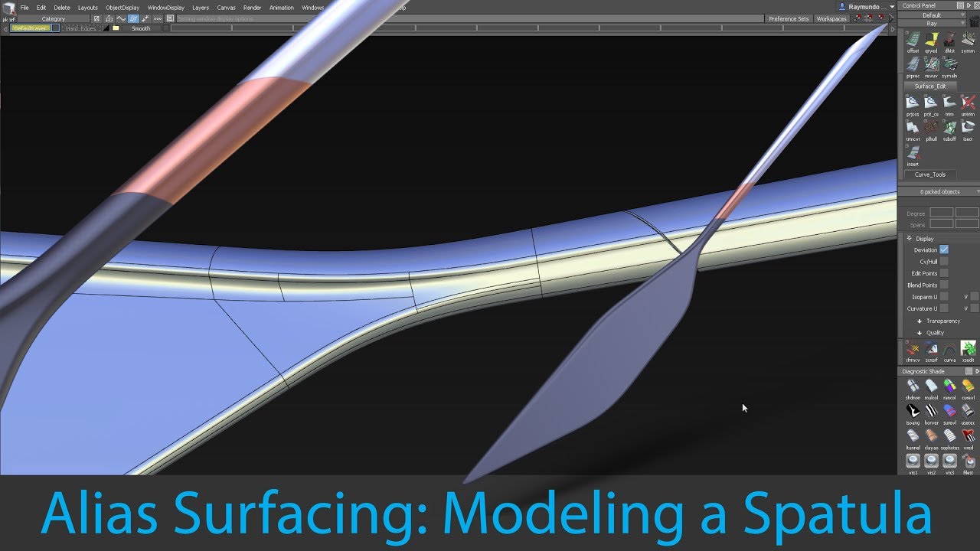Enable the Edit Points checkbox
The width and height of the screenshot is (980, 551).
click(x=944, y=273)
